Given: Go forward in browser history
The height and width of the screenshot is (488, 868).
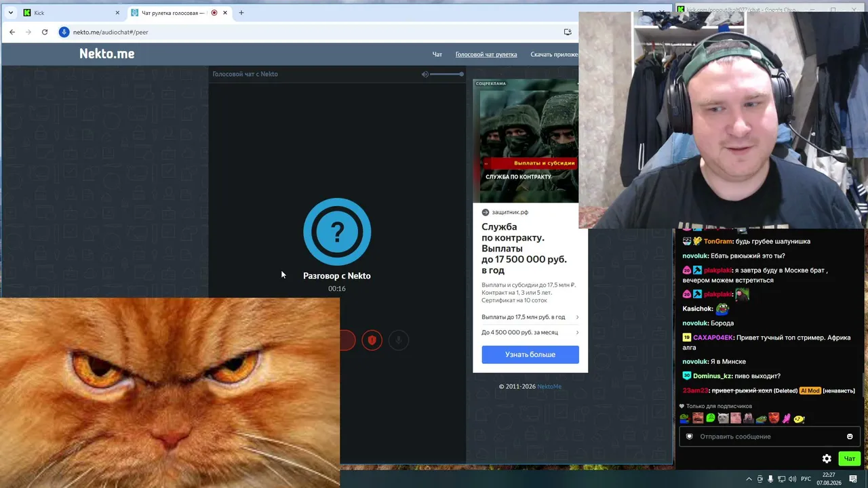Looking at the screenshot, I should click(28, 32).
